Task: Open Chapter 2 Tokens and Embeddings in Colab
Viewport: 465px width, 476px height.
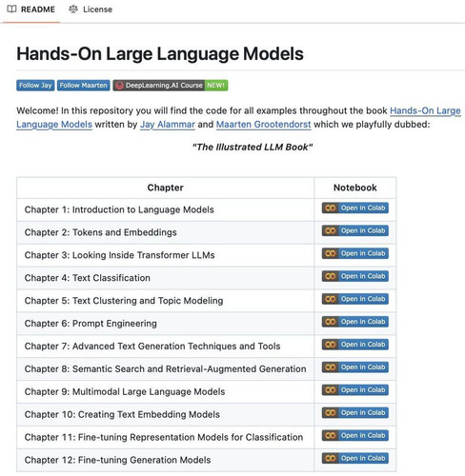Action: 355,230
